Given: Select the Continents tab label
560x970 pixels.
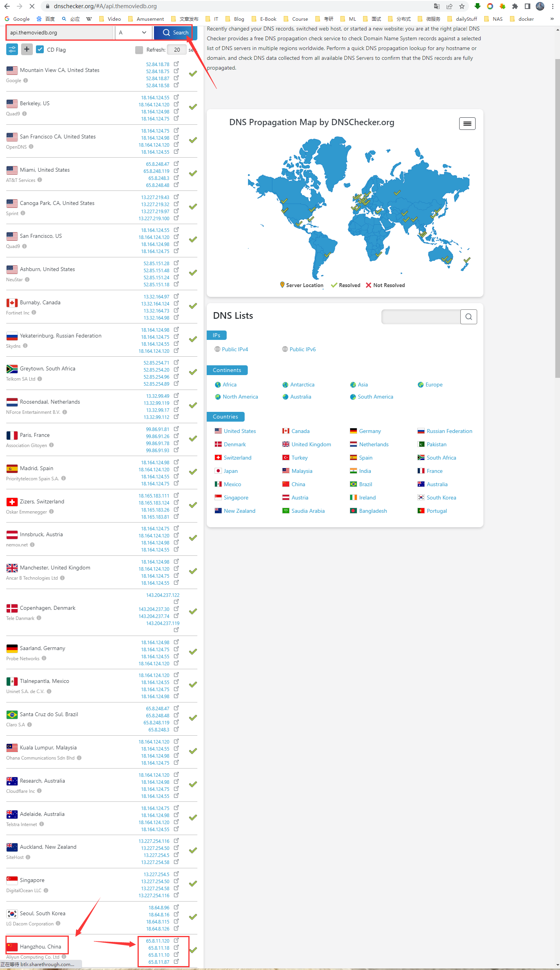Looking at the screenshot, I should [x=227, y=370].
